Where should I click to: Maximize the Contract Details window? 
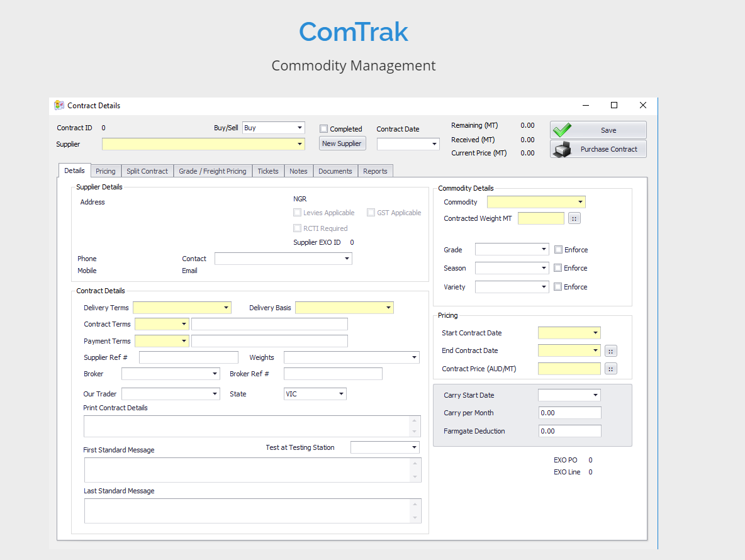(x=614, y=105)
